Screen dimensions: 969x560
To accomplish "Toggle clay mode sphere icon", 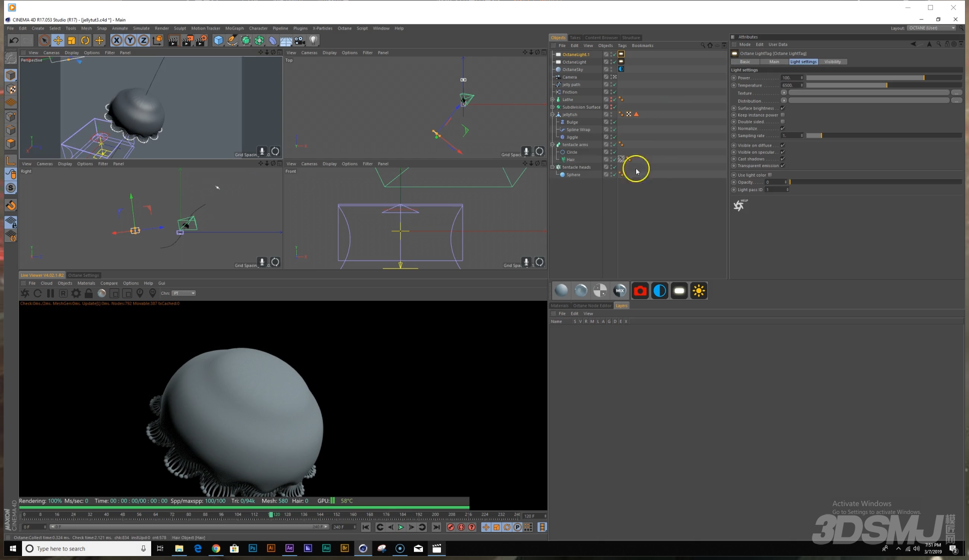I will click(x=102, y=293).
